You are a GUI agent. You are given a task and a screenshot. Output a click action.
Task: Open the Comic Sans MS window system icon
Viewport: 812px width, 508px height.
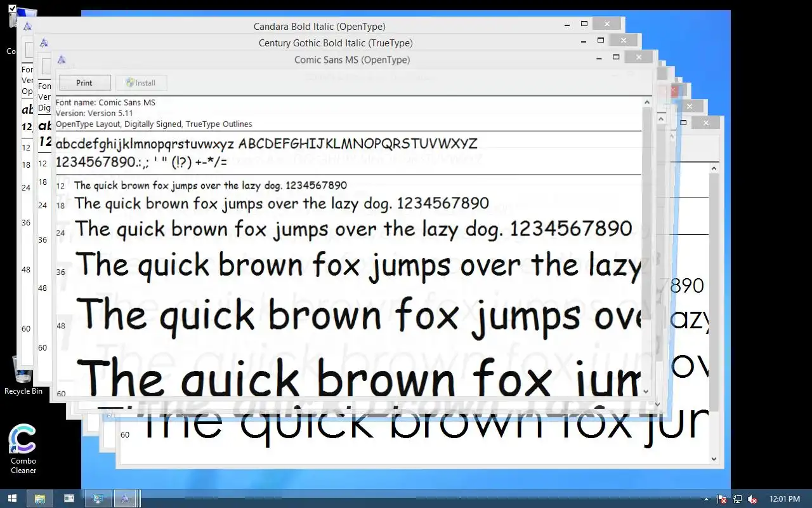62,60
